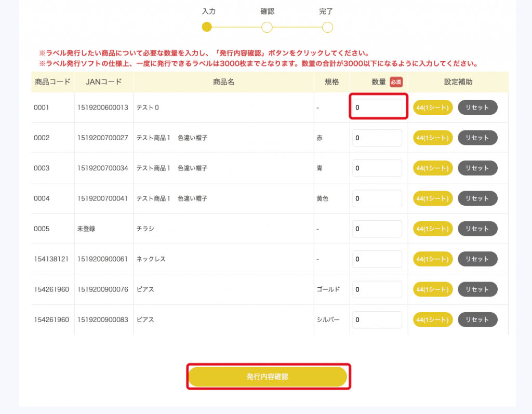The width and height of the screenshot is (532, 414).
Task: Click the 発行内容確認 button
Action: pos(267,377)
